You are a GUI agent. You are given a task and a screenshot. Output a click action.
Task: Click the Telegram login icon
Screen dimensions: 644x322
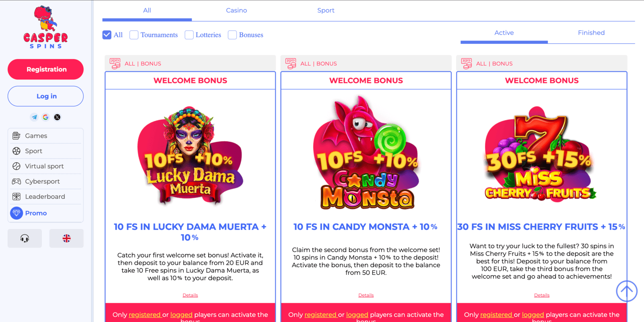[x=34, y=117]
